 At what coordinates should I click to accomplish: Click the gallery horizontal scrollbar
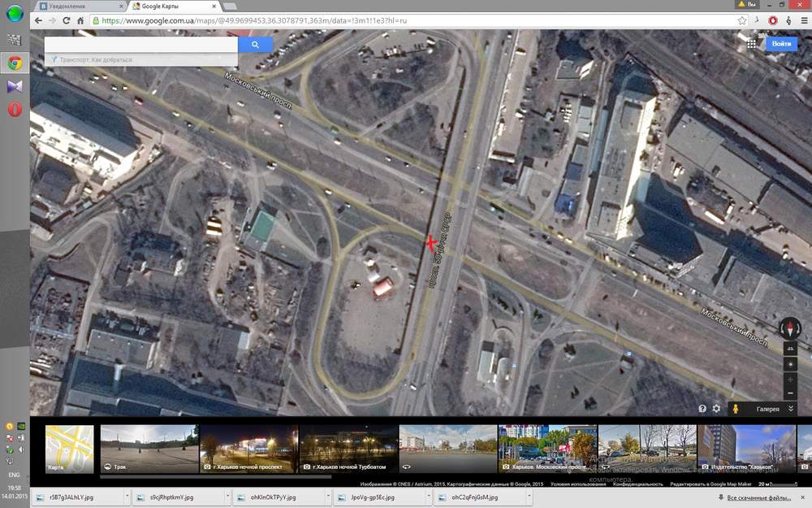215,476
